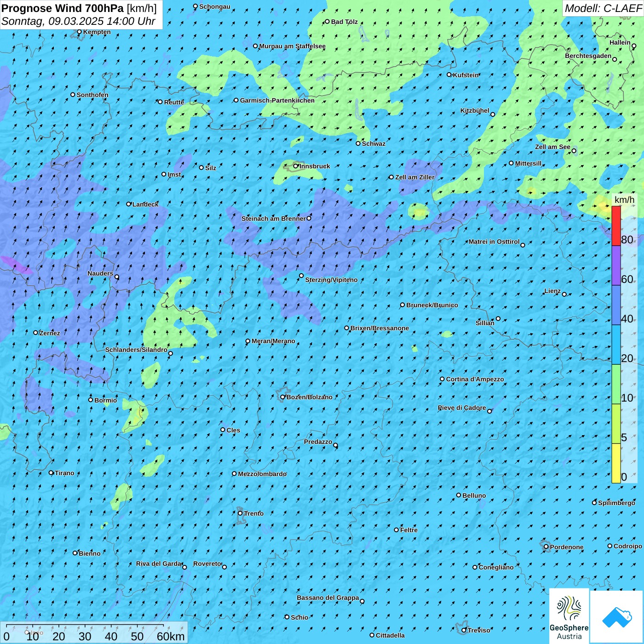The height and width of the screenshot is (644, 644).
Task: Click the Cortina d'Ampezzo label
Action: 475,379
